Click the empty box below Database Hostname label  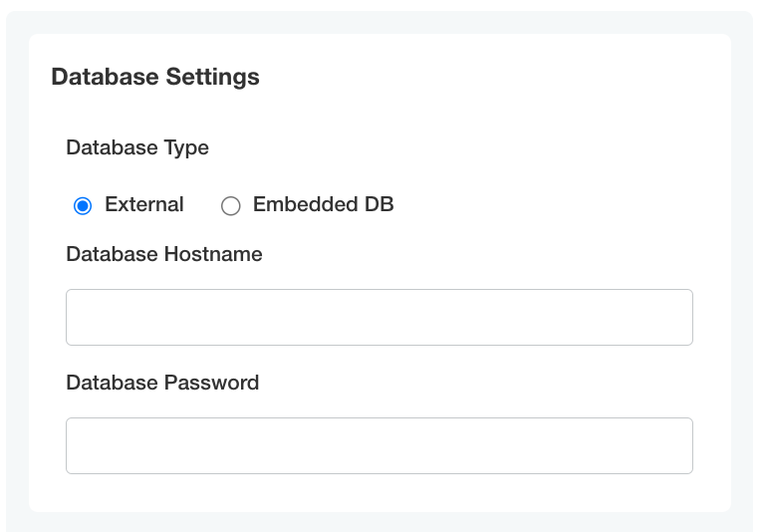(379, 318)
